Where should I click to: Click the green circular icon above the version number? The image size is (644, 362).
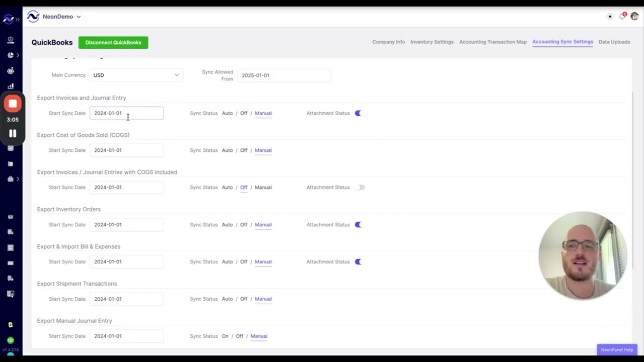coord(11,340)
